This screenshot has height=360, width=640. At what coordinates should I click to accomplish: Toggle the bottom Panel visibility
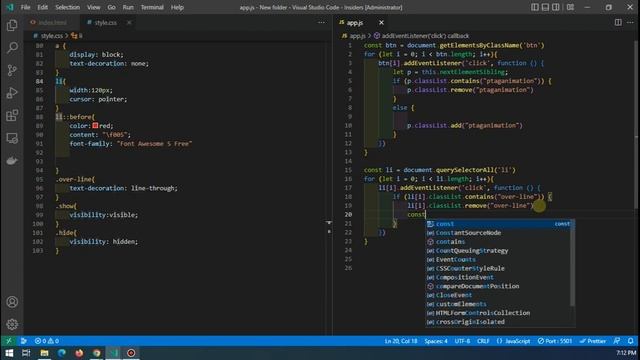[x=545, y=7]
